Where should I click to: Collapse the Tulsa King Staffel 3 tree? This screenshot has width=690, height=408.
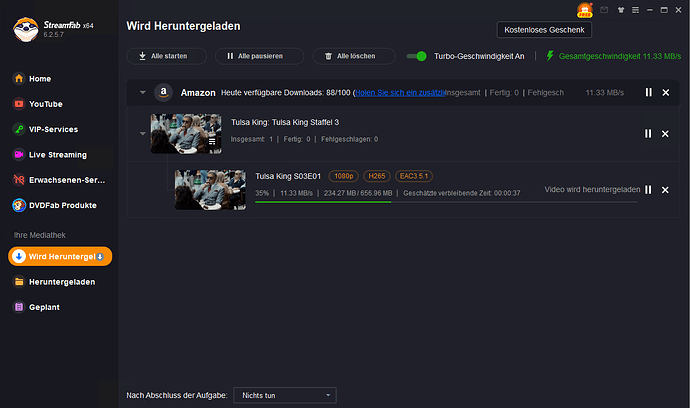coord(142,133)
